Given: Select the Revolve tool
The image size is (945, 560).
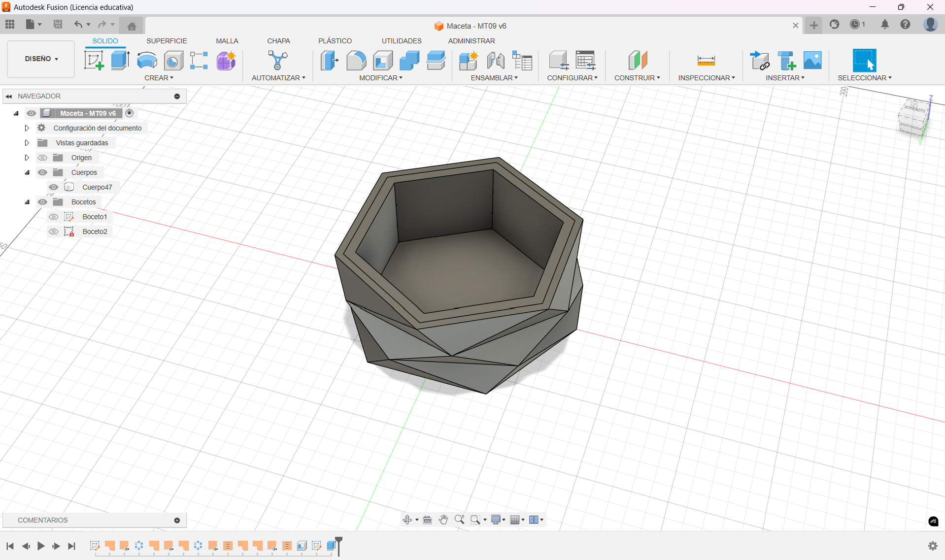Looking at the screenshot, I should point(147,61).
